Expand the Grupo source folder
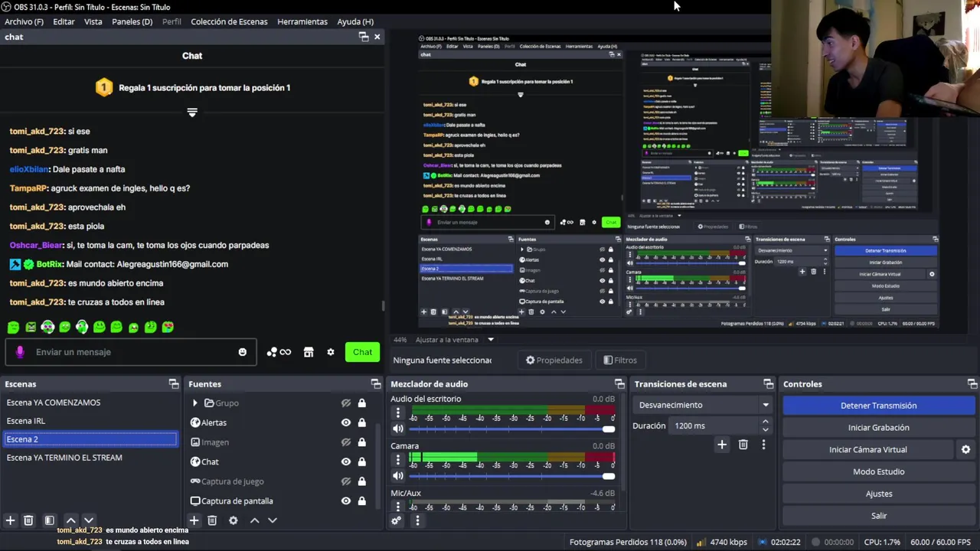The width and height of the screenshot is (980, 551). click(195, 403)
